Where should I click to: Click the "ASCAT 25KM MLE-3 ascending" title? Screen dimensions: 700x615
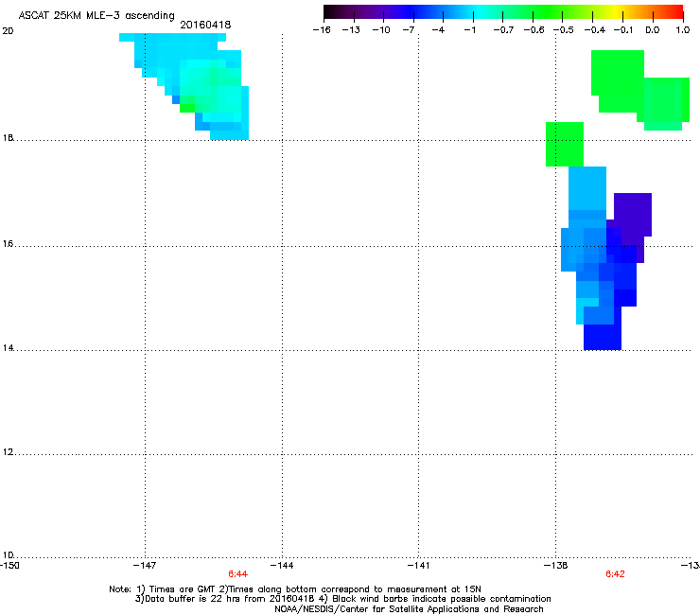96,16
